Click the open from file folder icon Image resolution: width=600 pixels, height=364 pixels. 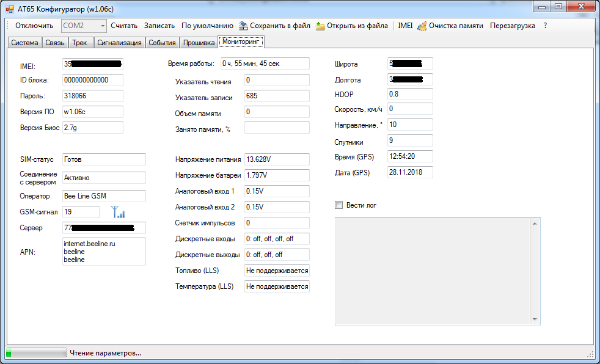(x=320, y=26)
